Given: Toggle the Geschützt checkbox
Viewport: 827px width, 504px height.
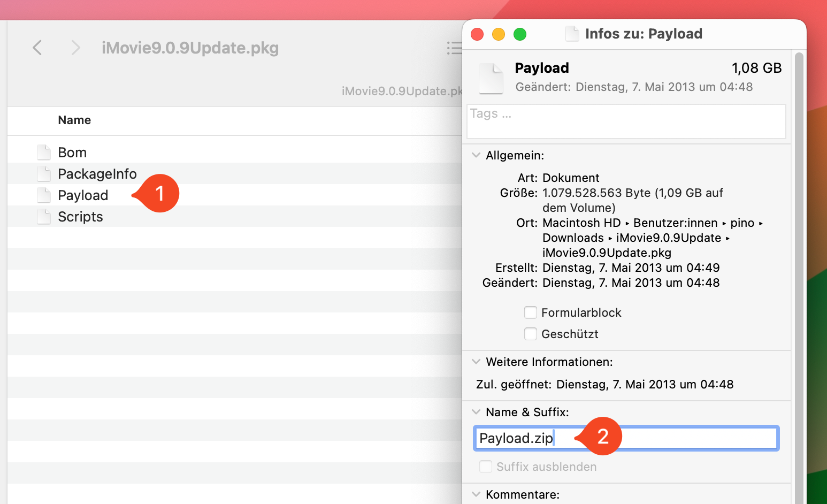Looking at the screenshot, I should pos(531,334).
